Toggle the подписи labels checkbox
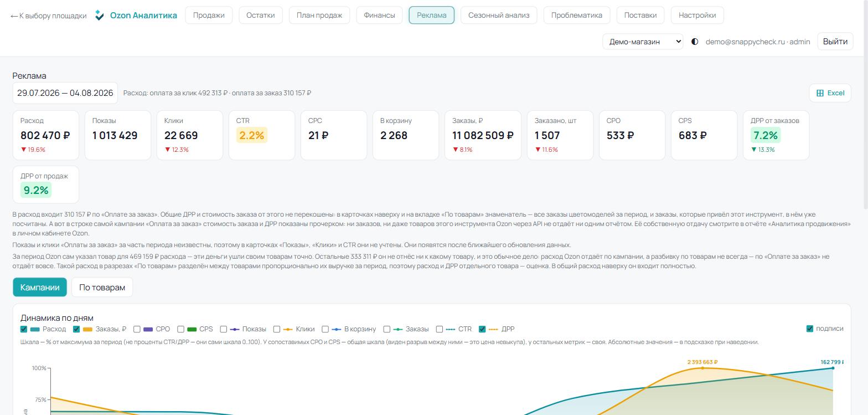868x415 pixels. click(810, 329)
